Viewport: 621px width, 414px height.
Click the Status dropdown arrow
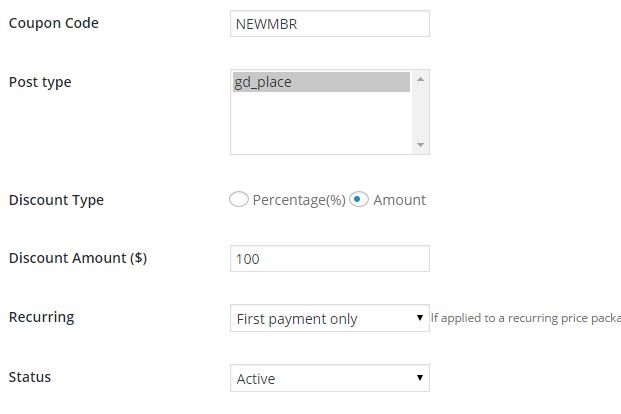(420, 379)
